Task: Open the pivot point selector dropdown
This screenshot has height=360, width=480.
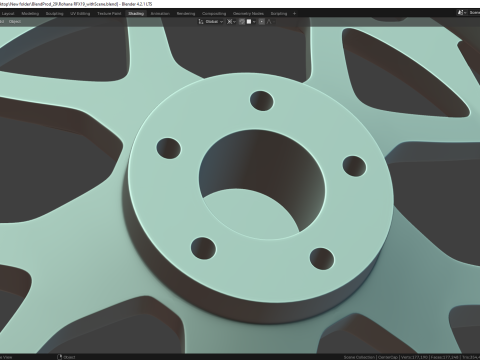Action: (231, 22)
